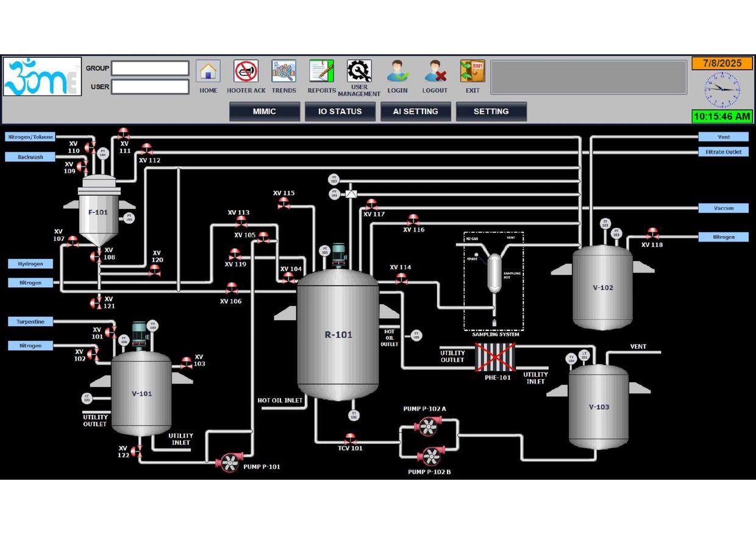Select vessel V-103
The width and height of the screenshot is (756, 534).
click(599, 407)
